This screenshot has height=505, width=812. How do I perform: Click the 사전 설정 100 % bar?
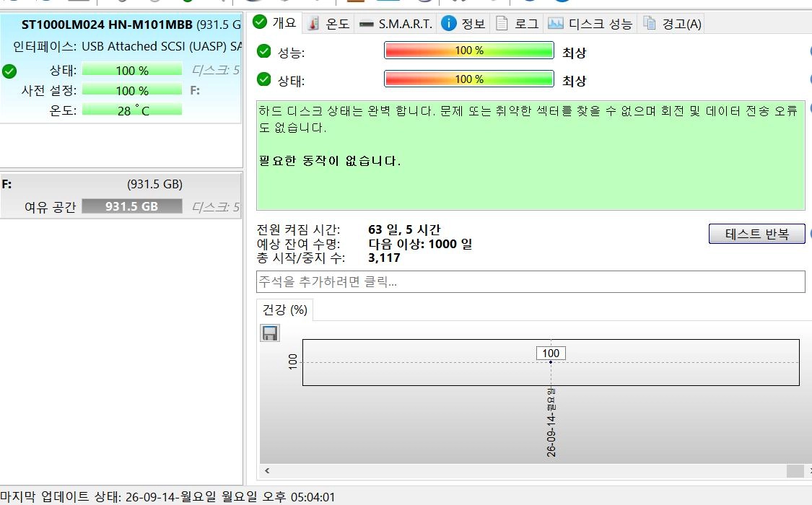point(132,90)
